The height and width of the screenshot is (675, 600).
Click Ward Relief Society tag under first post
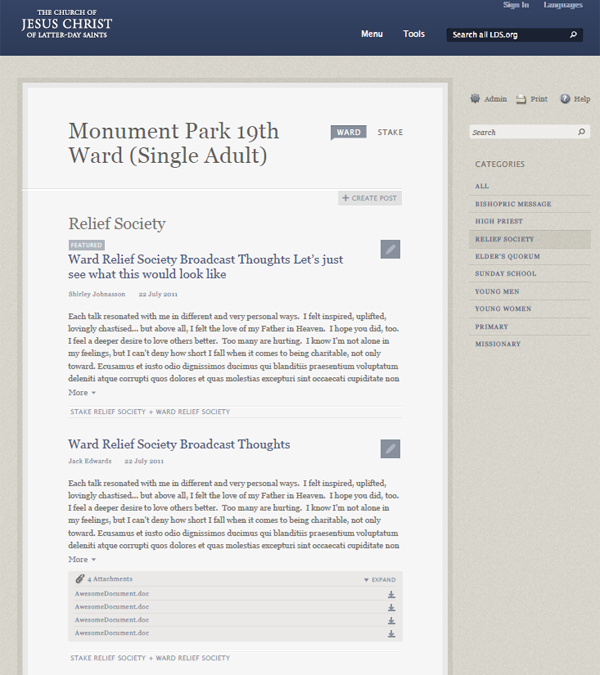(x=193, y=412)
